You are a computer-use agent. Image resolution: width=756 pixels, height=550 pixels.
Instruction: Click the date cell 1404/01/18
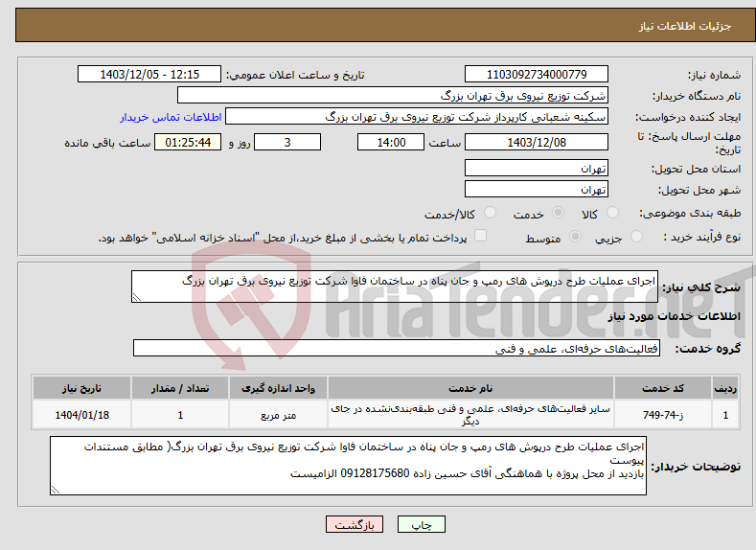tap(81, 415)
